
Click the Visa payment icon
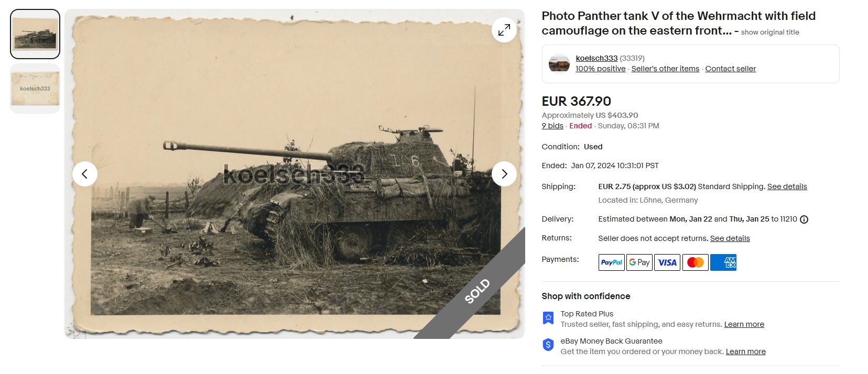coord(667,262)
